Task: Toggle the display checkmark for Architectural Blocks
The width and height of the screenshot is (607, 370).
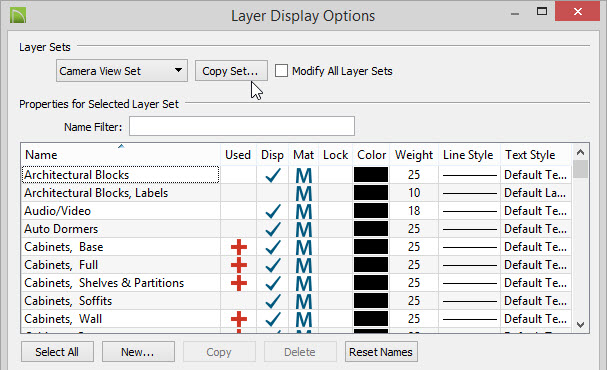Action: 273,175
